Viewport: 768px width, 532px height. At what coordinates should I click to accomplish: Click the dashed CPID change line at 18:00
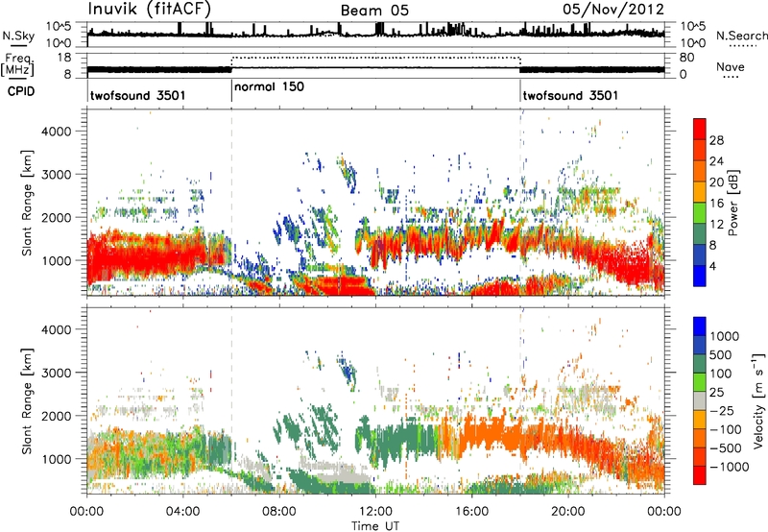coord(520,202)
